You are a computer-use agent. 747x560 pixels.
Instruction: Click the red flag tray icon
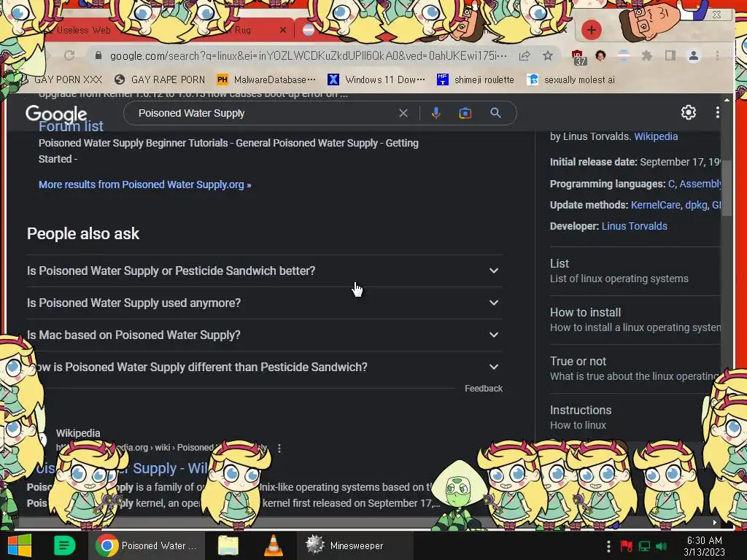point(627,546)
